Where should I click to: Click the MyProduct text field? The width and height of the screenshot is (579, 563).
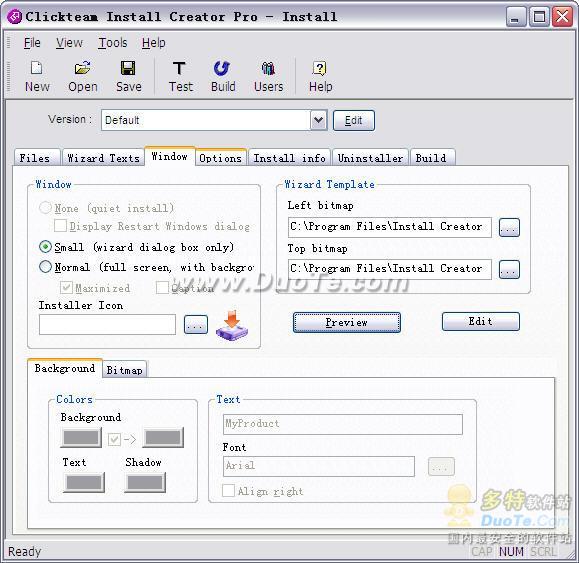point(343,424)
